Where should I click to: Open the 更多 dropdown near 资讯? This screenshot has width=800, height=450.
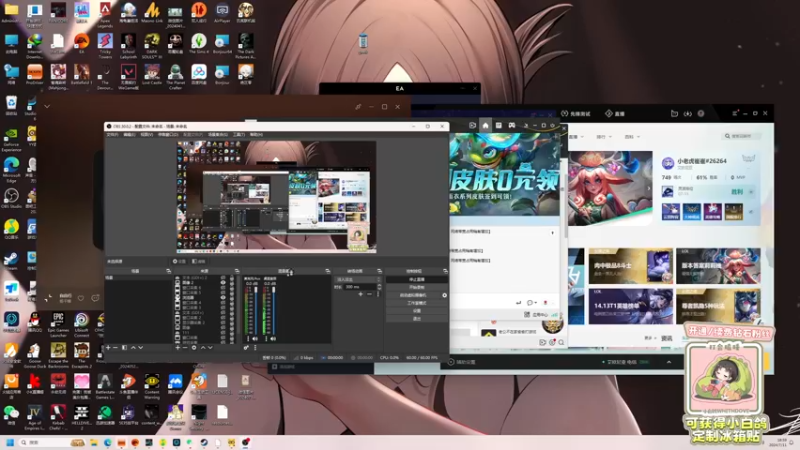651,338
